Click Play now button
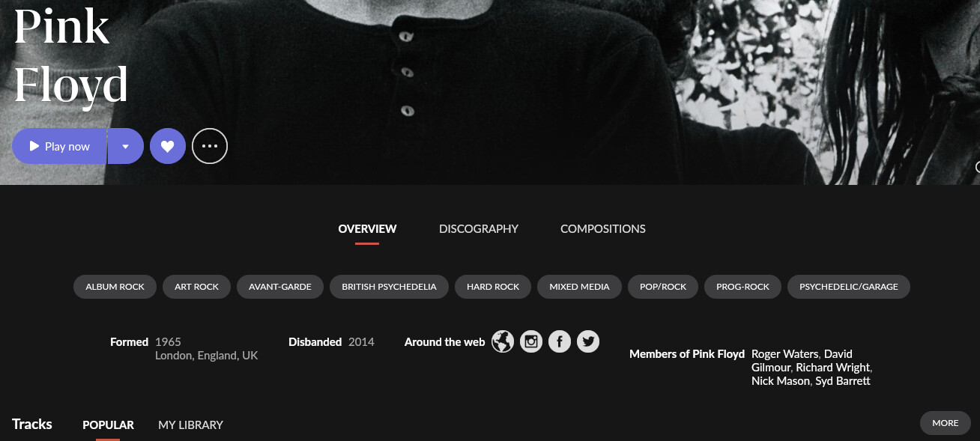The image size is (980, 441). [x=59, y=146]
